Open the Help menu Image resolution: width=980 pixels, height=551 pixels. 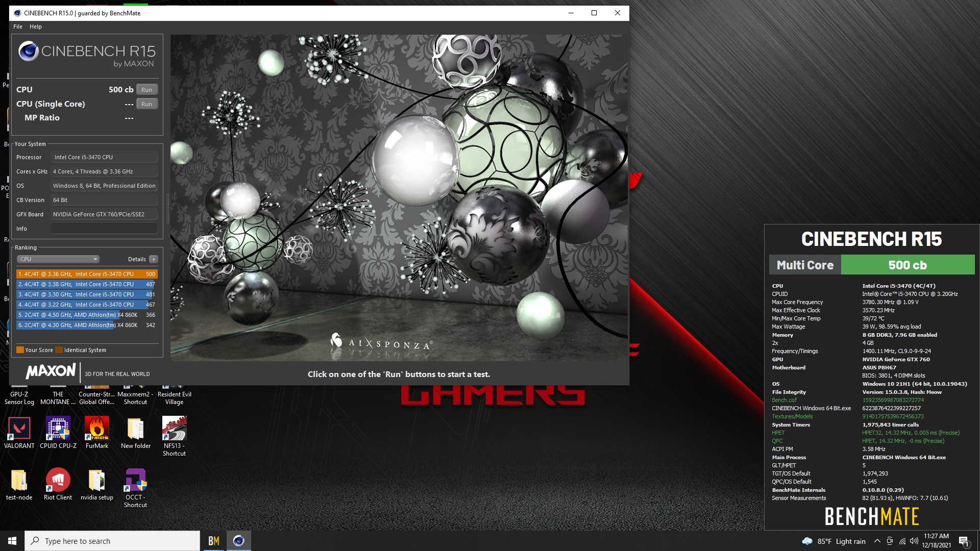(x=36, y=27)
